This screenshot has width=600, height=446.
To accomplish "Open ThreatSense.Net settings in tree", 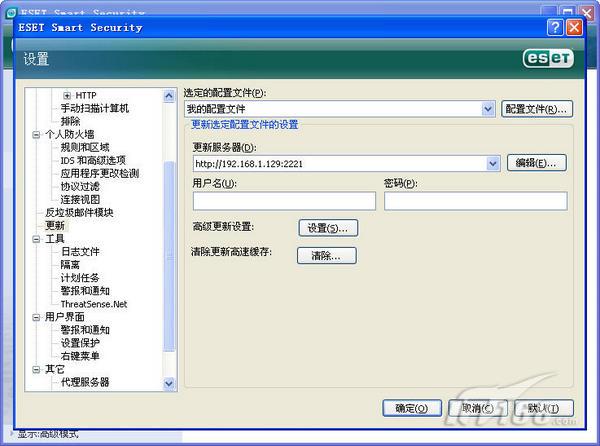I will (94, 303).
